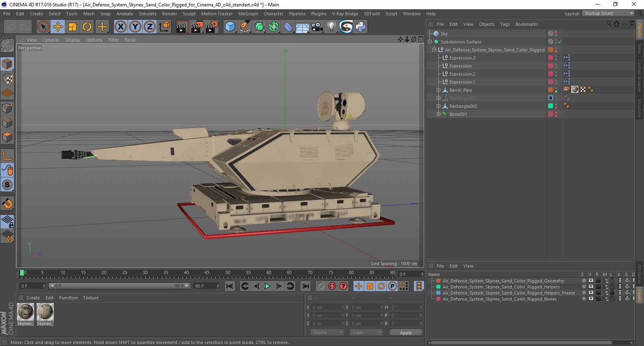
Task: Toggle visibility dots for Barrel_Pipe
Action: coord(556,90)
